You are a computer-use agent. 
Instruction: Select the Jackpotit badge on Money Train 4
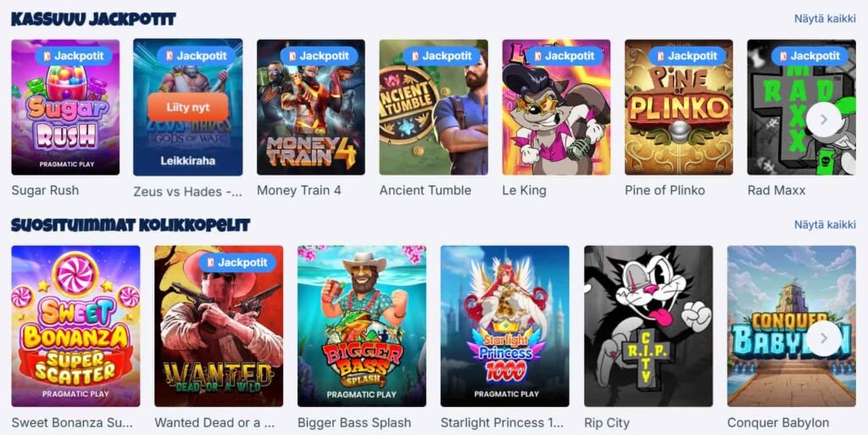pyautogui.click(x=319, y=56)
